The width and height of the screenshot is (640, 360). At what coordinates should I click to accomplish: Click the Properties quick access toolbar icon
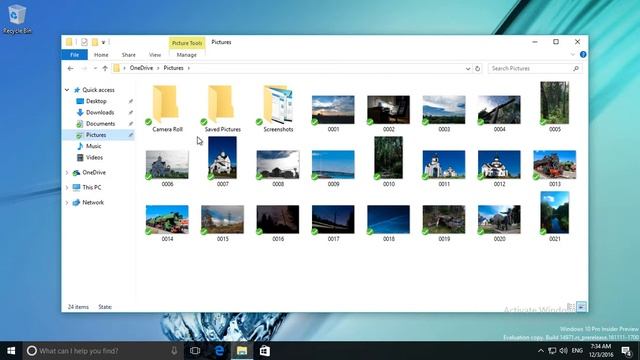84,42
